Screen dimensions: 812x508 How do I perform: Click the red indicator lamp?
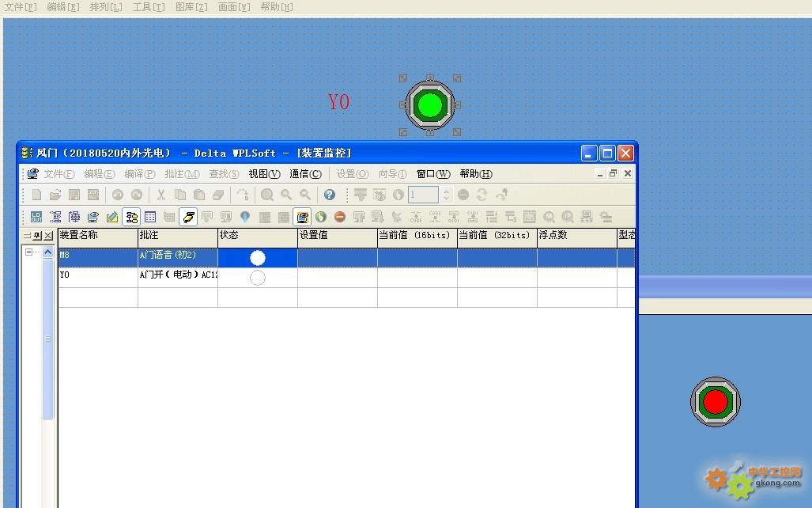tap(715, 402)
